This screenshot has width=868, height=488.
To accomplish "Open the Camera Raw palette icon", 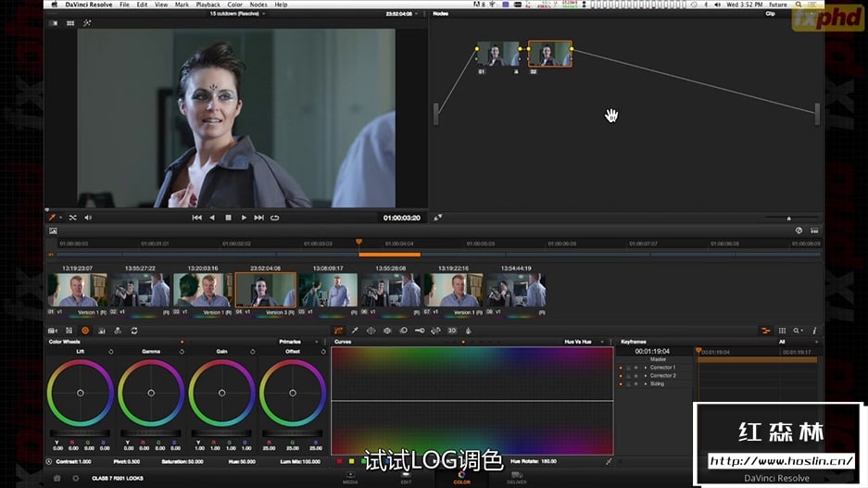I will [x=53, y=331].
